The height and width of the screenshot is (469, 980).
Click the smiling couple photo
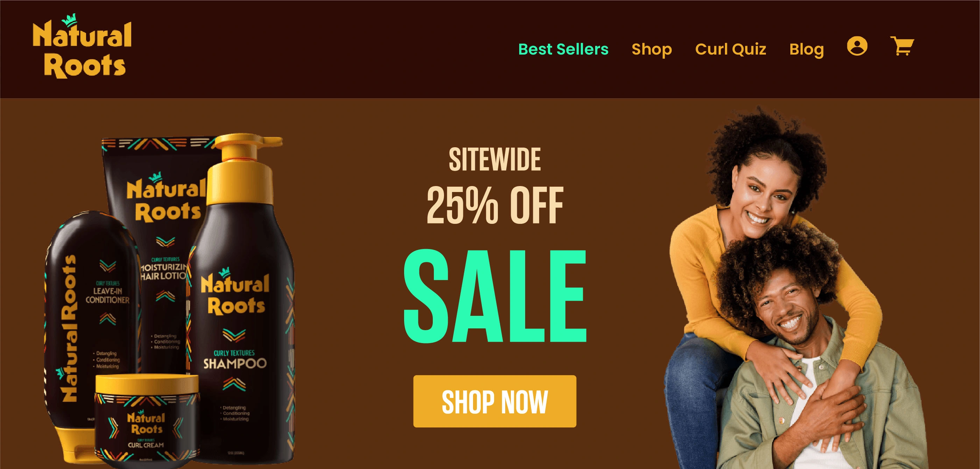click(x=795, y=288)
